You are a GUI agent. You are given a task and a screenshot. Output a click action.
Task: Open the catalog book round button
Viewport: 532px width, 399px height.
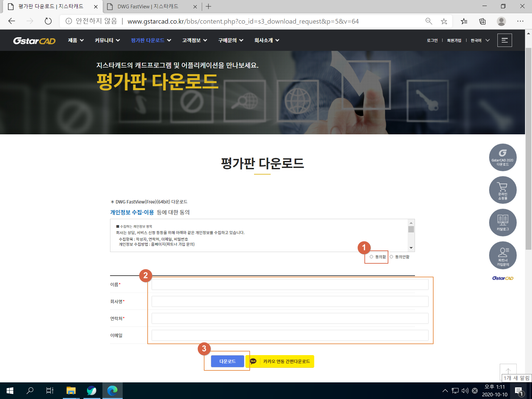pos(502,222)
